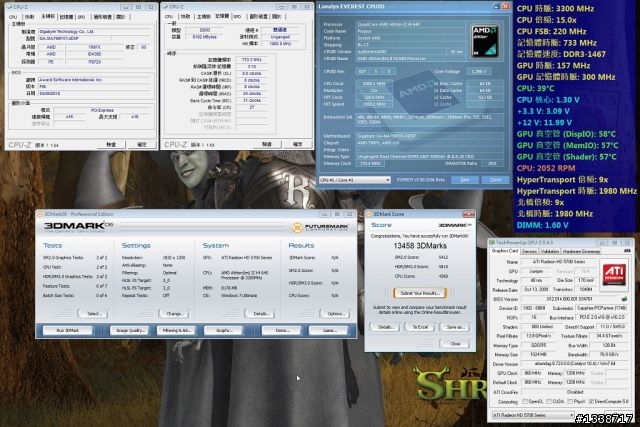The image size is (640, 427).
Task: Click To Excel button in score window
Action: [420, 327]
